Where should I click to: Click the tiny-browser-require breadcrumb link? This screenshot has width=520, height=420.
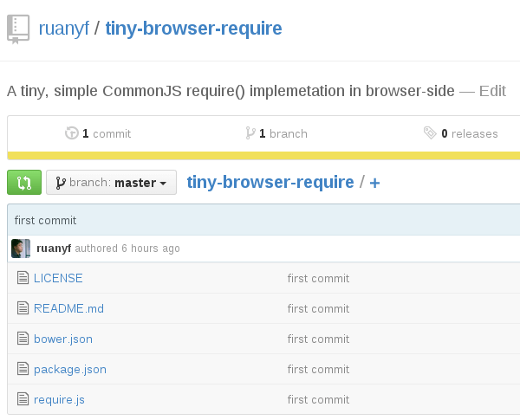(x=270, y=182)
